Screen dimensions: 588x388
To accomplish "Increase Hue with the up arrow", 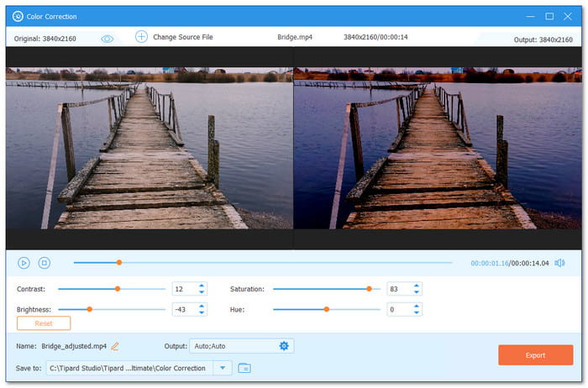I will 417,307.
